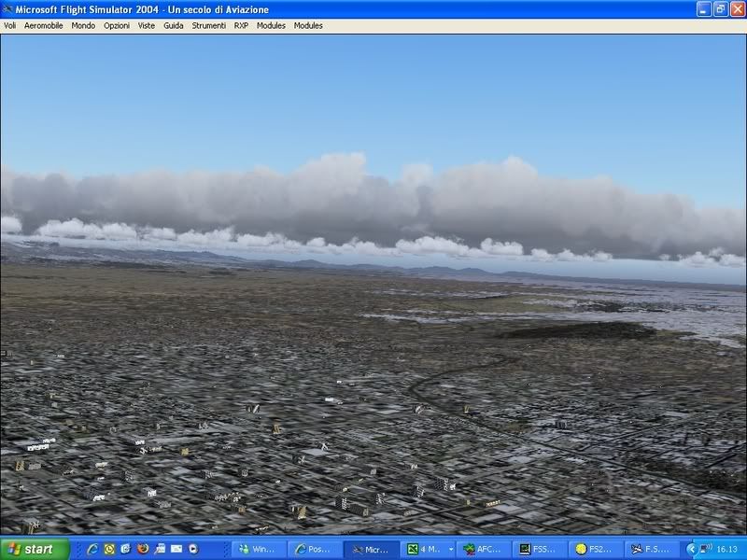Switch to the Pos... Internet Explorer taskbar window
Image resolution: width=747 pixels, height=560 pixels.
click(x=315, y=549)
